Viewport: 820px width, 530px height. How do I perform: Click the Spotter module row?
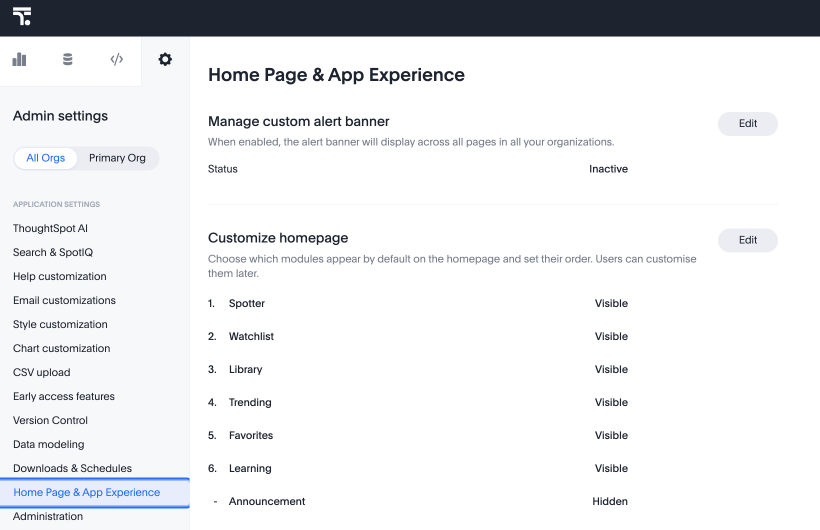click(x=418, y=303)
